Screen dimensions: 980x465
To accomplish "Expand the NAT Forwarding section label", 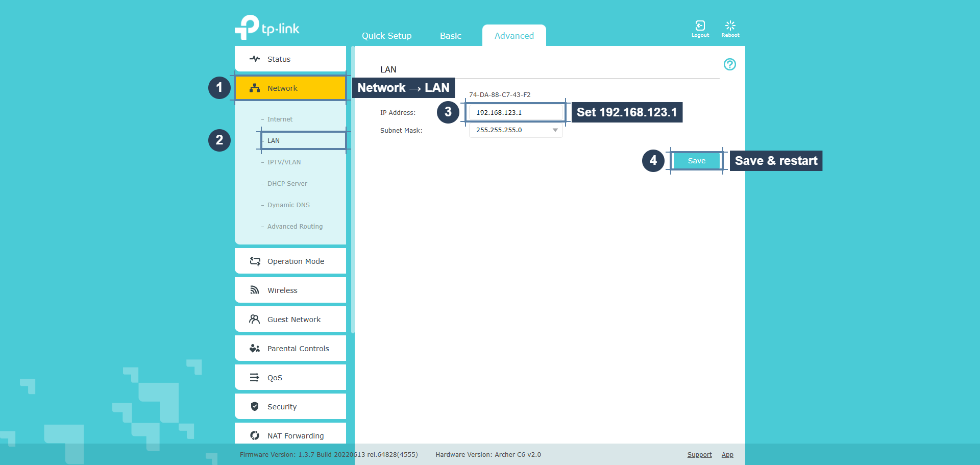I will (x=296, y=436).
